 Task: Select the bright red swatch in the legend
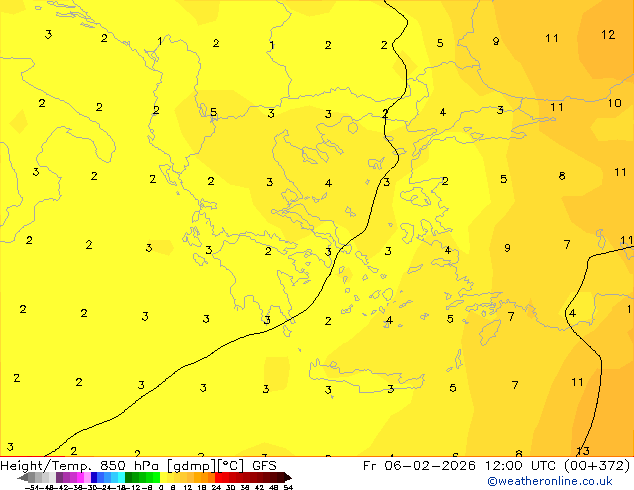click(x=218, y=477)
